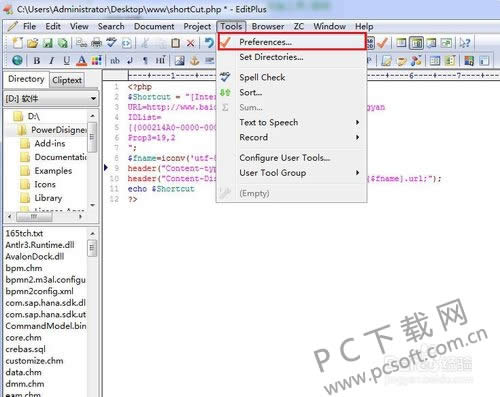The height and width of the screenshot is (397, 500).
Task: Switch to the Cliptext tab
Action: coord(67,80)
